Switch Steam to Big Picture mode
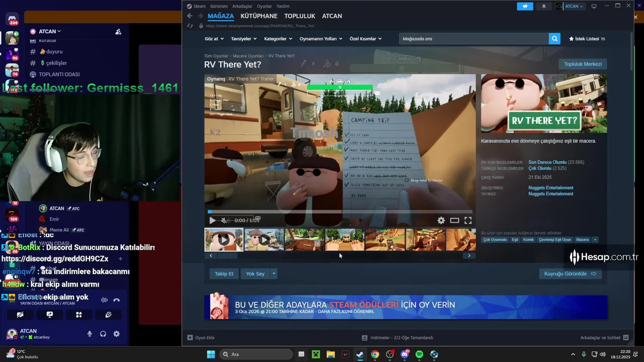Image resolution: width=644 pixels, height=362 pixels. pyautogui.click(x=594, y=6)
